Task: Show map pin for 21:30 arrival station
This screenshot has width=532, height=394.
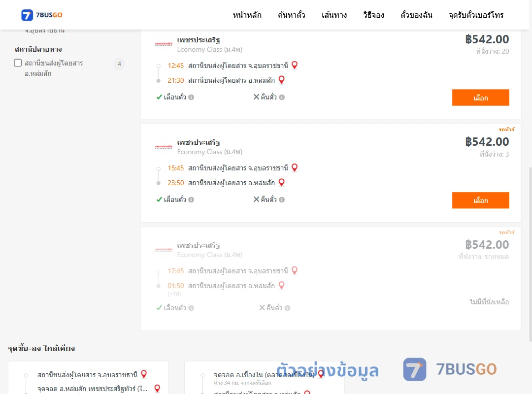Action: pyautogui.click(x=281, y=80)
